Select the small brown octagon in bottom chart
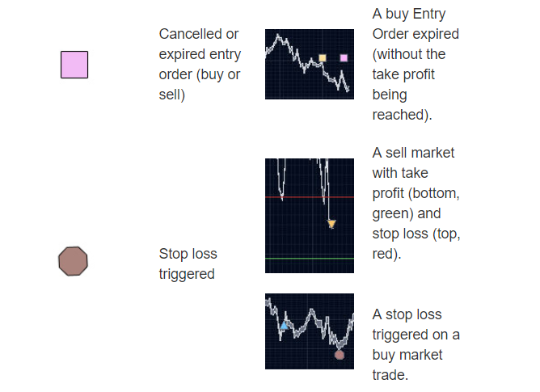The width and height of the screenshot is (540, 392). pyautogui.click(x=340, y=355)
